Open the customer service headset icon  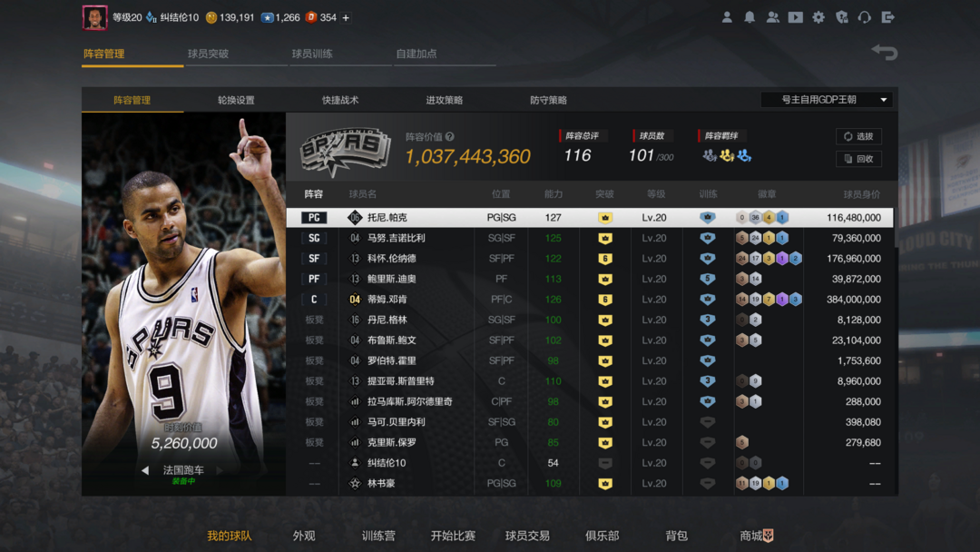point(865,17)
